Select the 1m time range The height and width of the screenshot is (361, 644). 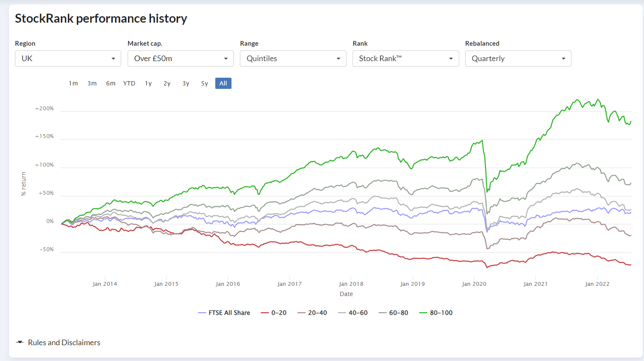tap(73, 83)
